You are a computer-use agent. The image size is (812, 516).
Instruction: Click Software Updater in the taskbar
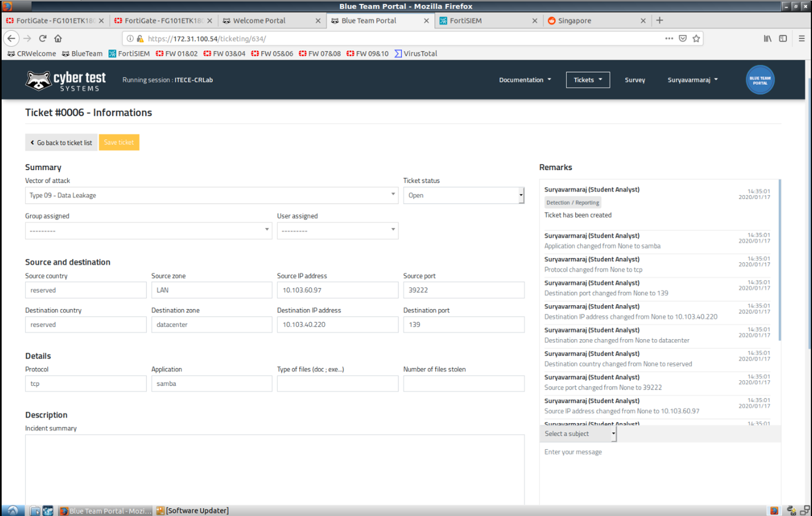point(192,510)
